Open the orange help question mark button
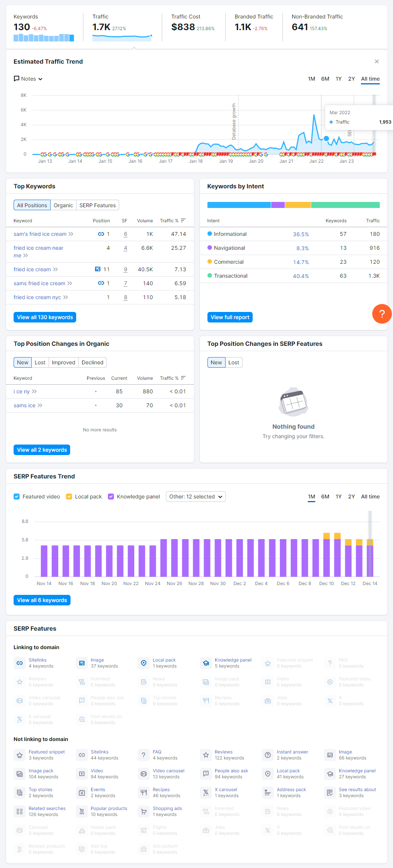This screenshot has width=393, height=868. point(382,314)
